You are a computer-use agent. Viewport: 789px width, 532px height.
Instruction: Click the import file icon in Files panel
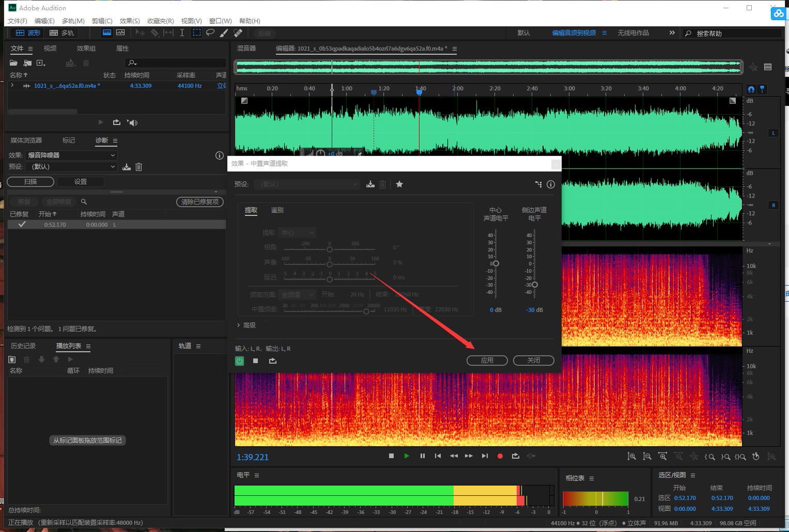pyautogui.click(x=27, y=63)
